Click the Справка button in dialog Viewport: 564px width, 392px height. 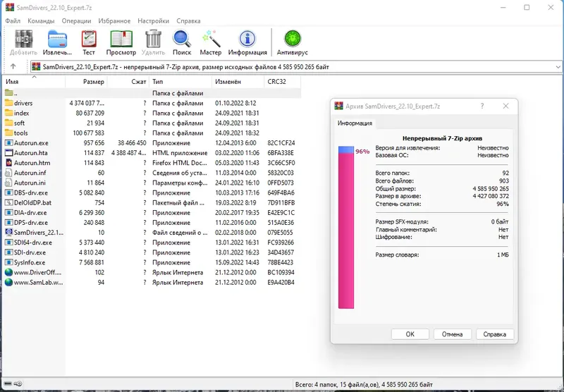point(495,334)
